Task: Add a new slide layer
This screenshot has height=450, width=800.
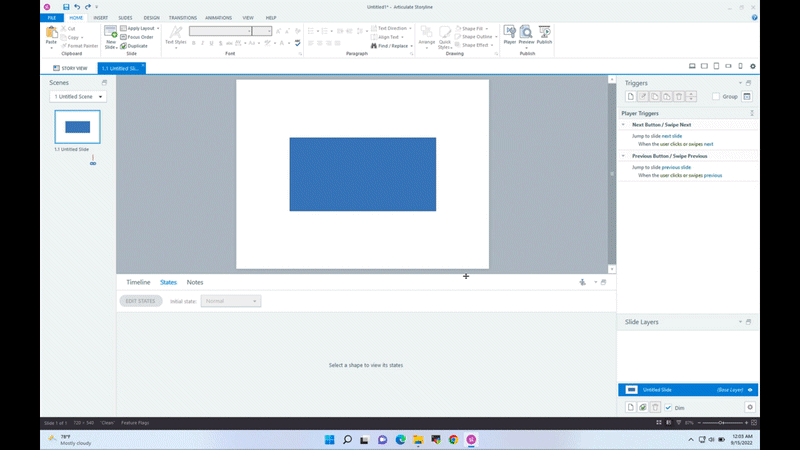Action: [630, 408]
